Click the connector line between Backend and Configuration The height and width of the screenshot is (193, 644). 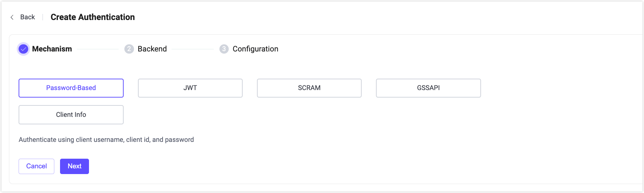[193, 49]
